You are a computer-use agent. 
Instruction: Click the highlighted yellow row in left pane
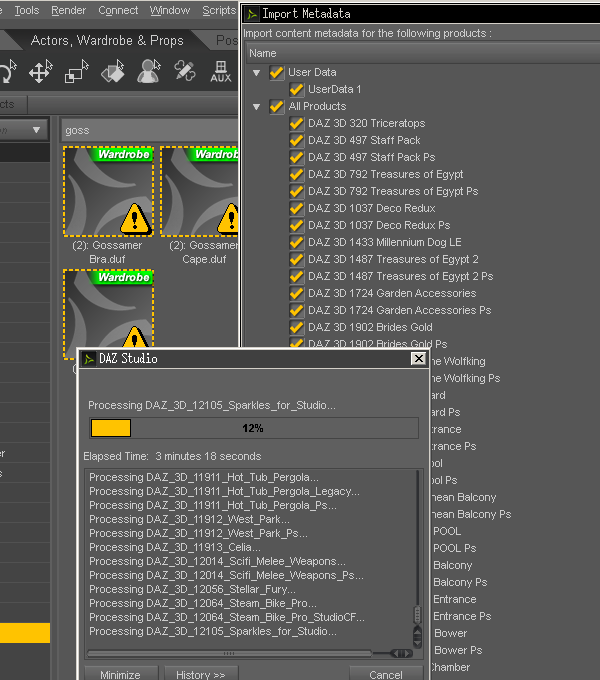[x=25, y=633]
